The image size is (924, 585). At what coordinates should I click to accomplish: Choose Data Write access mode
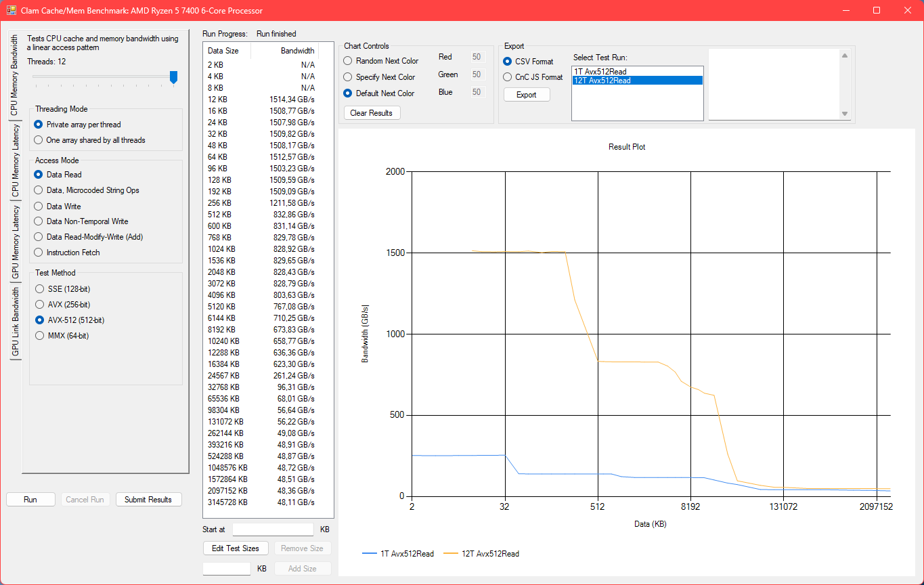click(39, 206)
